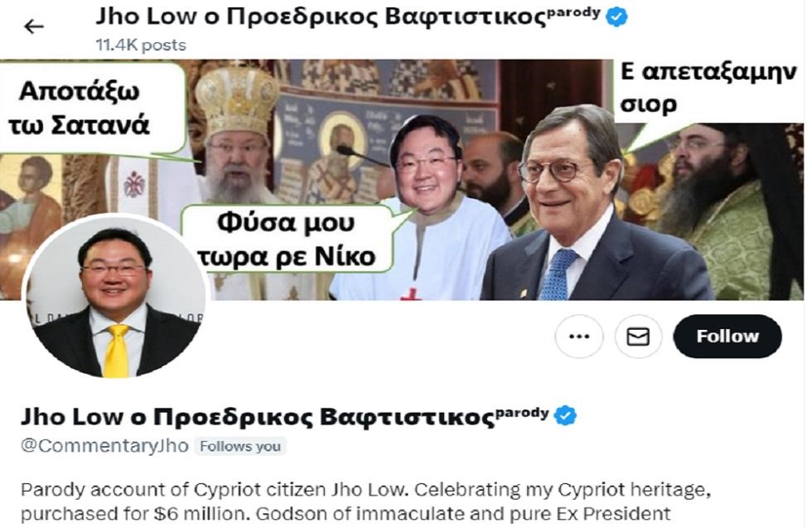Screen dimensions: 812x528
Task: Click the bio line mentioning $6 million
Action: (x=346, y=514)
